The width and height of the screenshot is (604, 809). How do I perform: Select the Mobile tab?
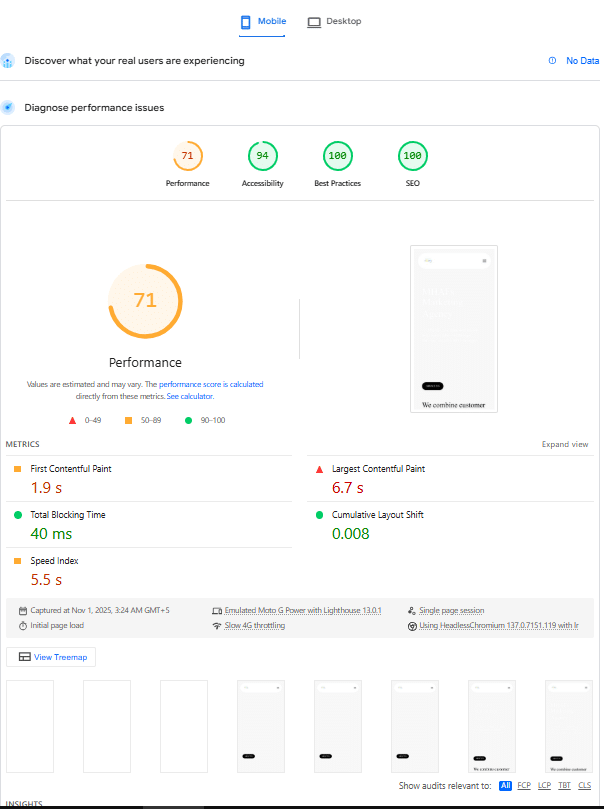[263, 21]
